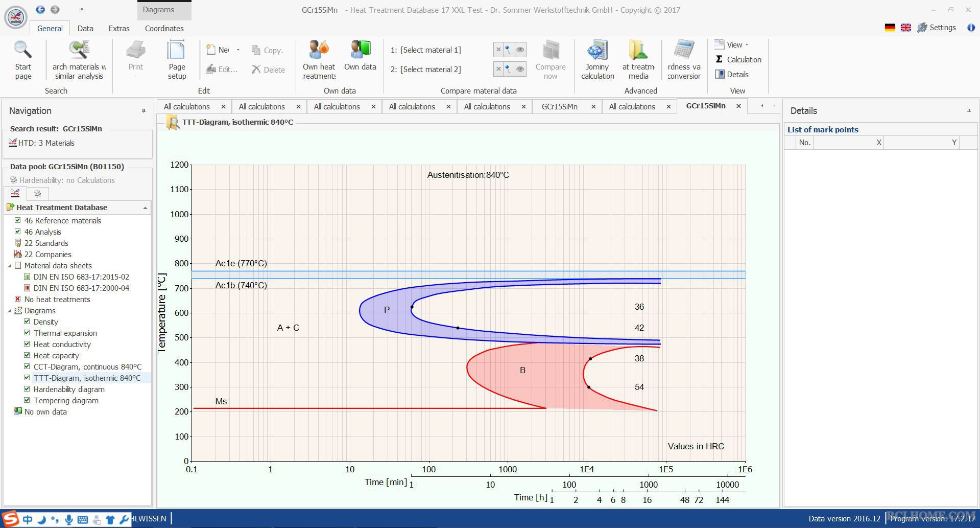Open the Extras ribbon tab

click(119, 28)
